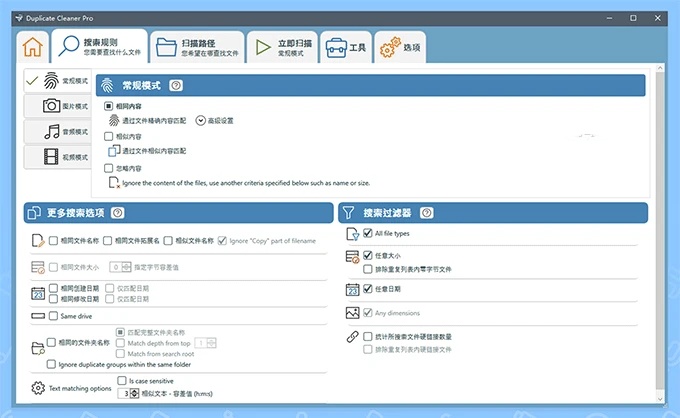
Task: Enable Ignore duplicate groups within same folder
Action: pos(51,364)
